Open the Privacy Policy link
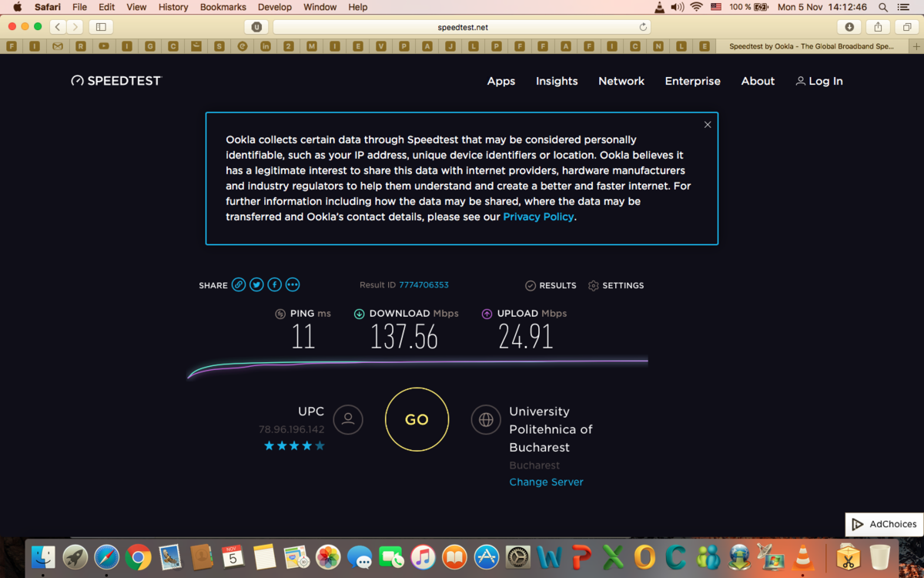Image resolution: width=924 pixels, height=578 pixels. click(x=538, y=217)
